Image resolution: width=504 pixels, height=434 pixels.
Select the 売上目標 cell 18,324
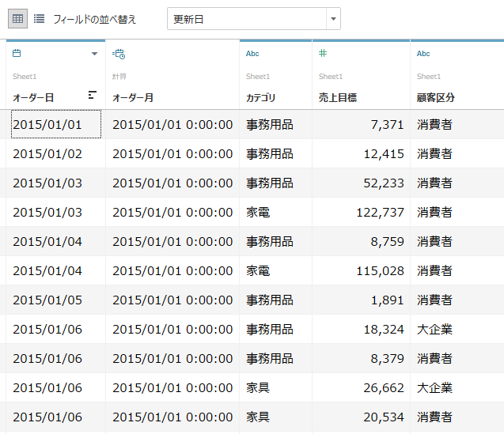point(361,329)
